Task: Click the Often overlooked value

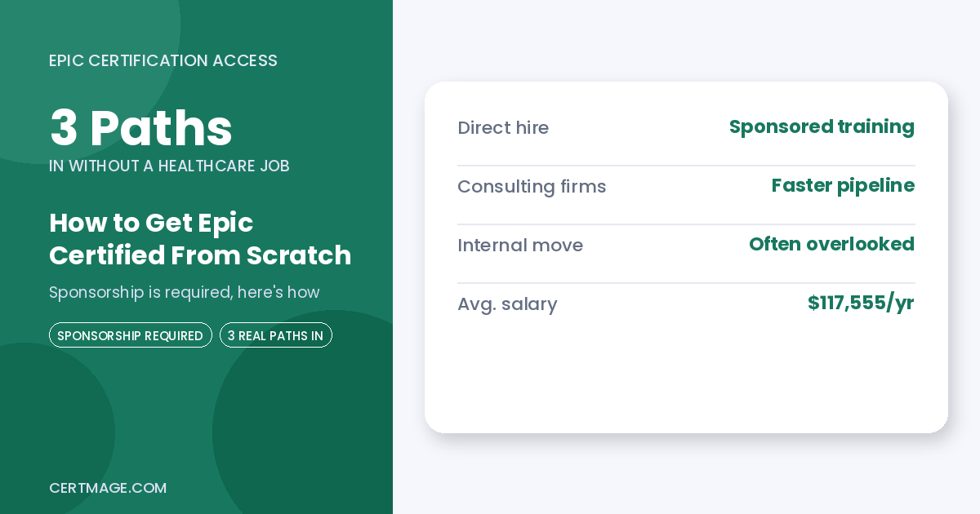Action: (831, 244)
